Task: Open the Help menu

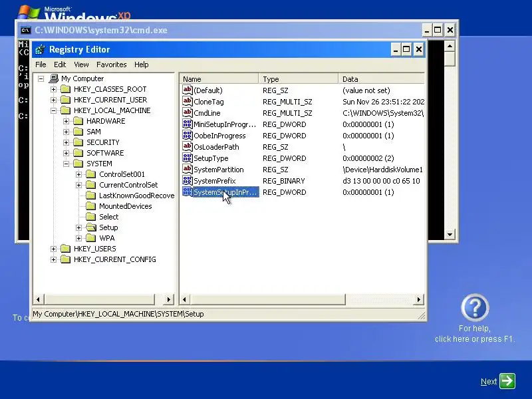Action: (x=141, y=65)
